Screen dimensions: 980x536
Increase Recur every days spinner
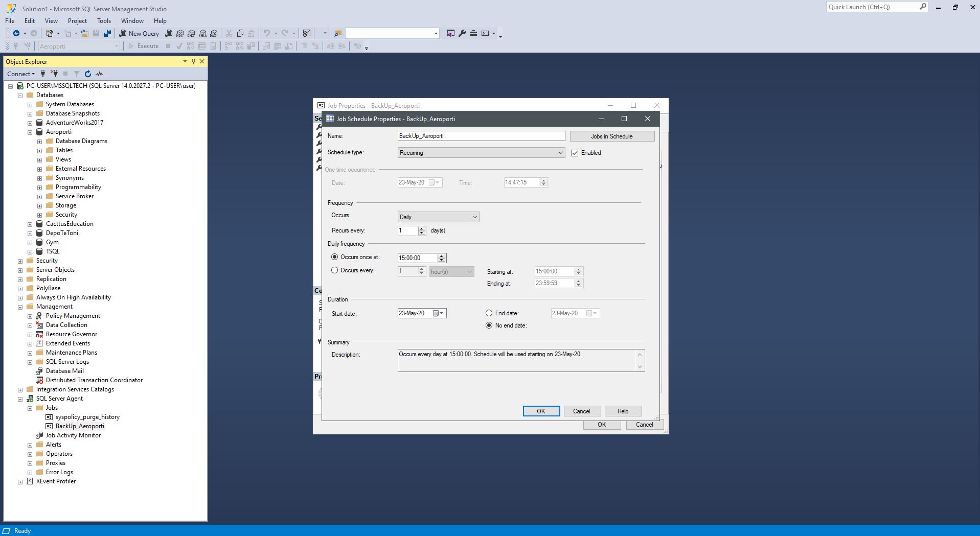pos(422,228)
